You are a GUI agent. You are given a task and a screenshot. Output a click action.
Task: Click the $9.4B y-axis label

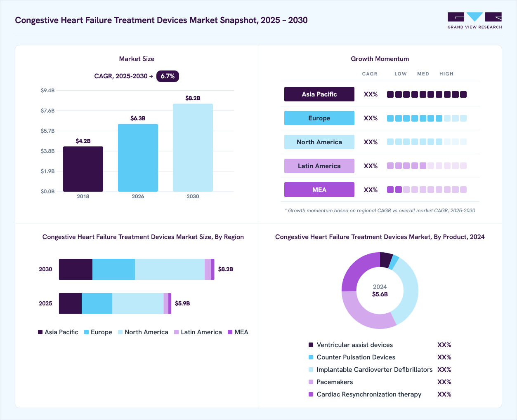click(47, 90)
